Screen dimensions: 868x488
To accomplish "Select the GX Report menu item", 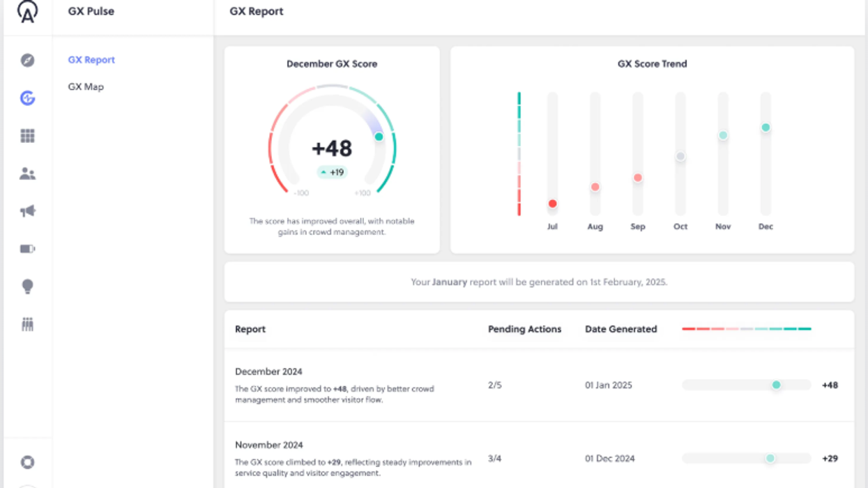I will point(91,60).
